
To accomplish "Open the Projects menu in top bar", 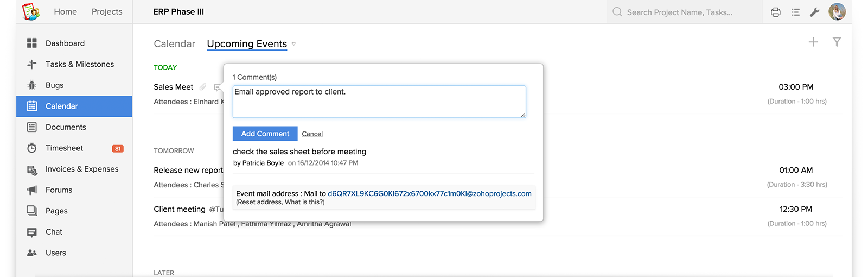I will (x=107, y=12).
